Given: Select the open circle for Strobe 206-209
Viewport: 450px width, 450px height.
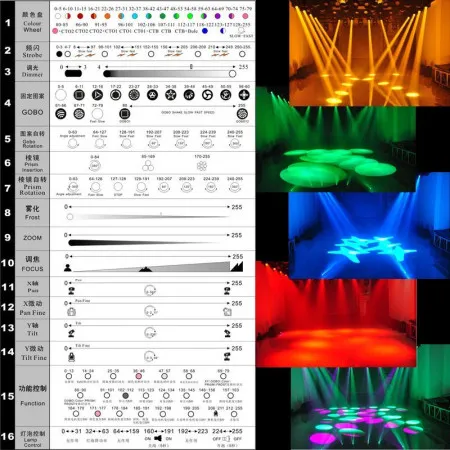Looking at the screenshot, I should click(198, 54).
